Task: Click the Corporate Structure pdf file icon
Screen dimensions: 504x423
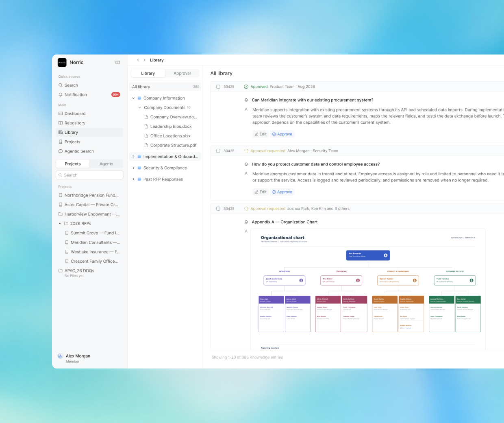Action: [x=146, y=145]
